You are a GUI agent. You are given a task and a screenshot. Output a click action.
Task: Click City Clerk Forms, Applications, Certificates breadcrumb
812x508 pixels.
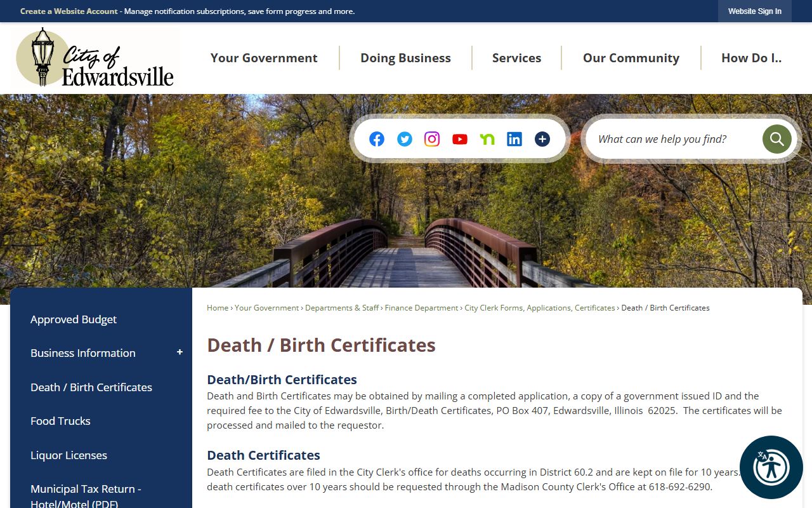[x=540, y=308]
